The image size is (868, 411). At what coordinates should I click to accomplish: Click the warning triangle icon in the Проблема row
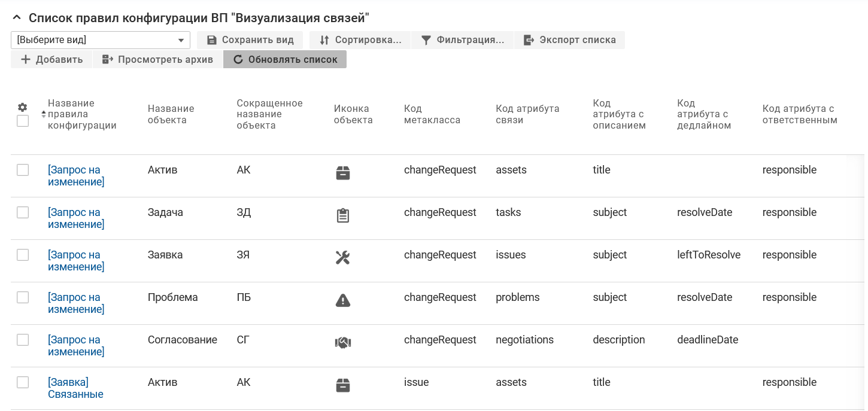click(342, 300)
